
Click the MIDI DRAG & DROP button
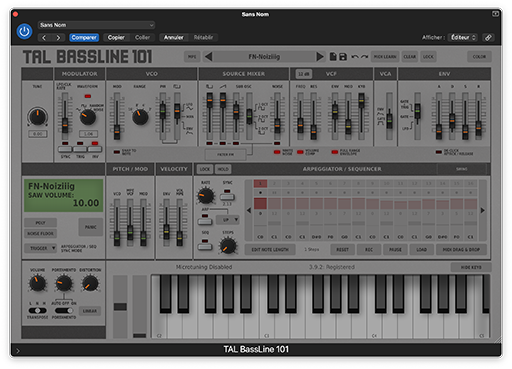point(461,250)
